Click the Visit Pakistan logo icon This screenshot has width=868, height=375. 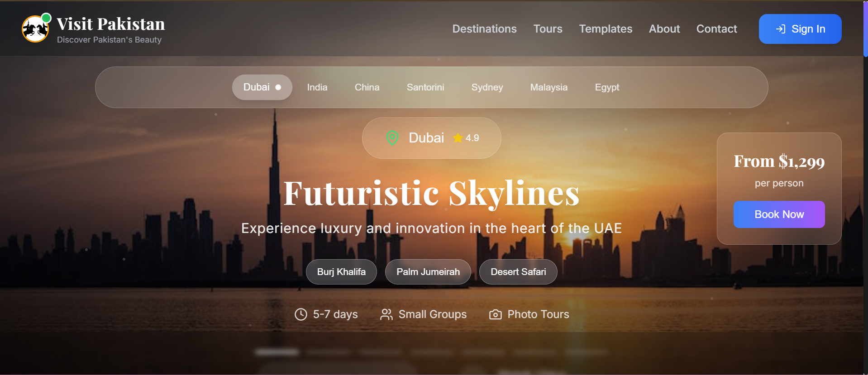[35, 29]
